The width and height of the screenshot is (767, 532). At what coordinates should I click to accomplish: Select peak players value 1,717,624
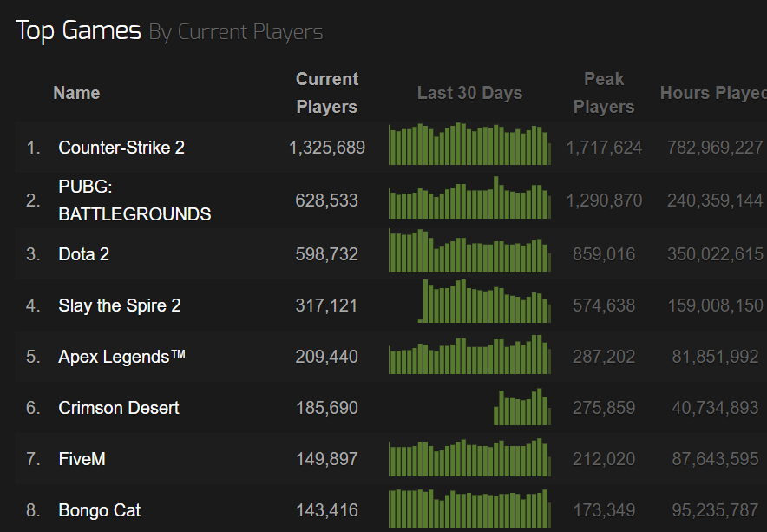click(604, 148)
